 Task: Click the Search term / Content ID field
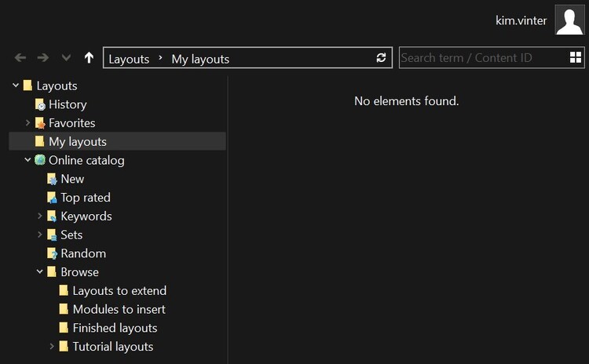pos(481,58)
